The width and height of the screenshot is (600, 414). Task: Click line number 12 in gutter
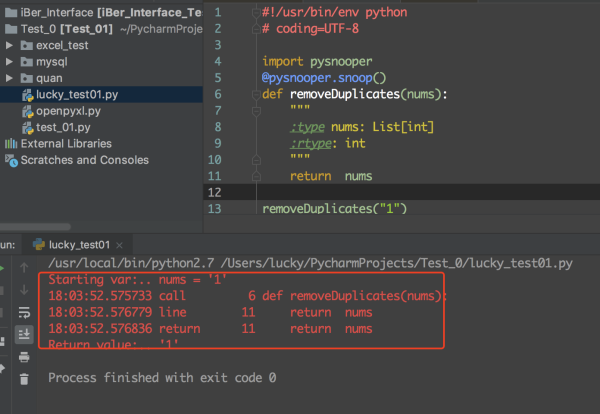pos(214,192)
